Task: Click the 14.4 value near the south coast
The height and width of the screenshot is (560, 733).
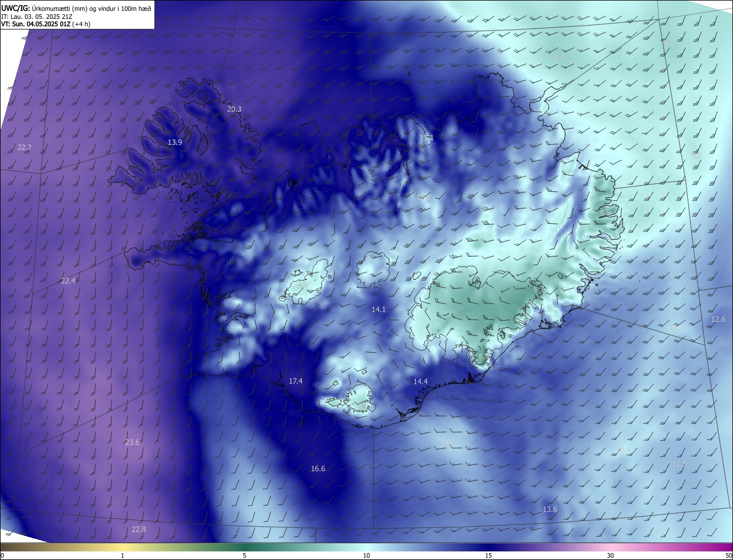Action: [x=420, y=382]
